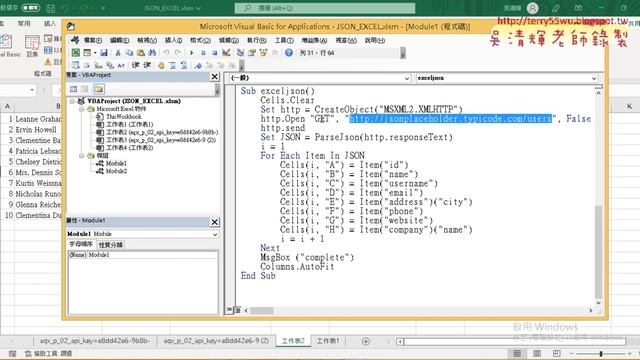Switch to the 工作表2 sheet tab
640x360 pixels.
click(x=293, y=341)
